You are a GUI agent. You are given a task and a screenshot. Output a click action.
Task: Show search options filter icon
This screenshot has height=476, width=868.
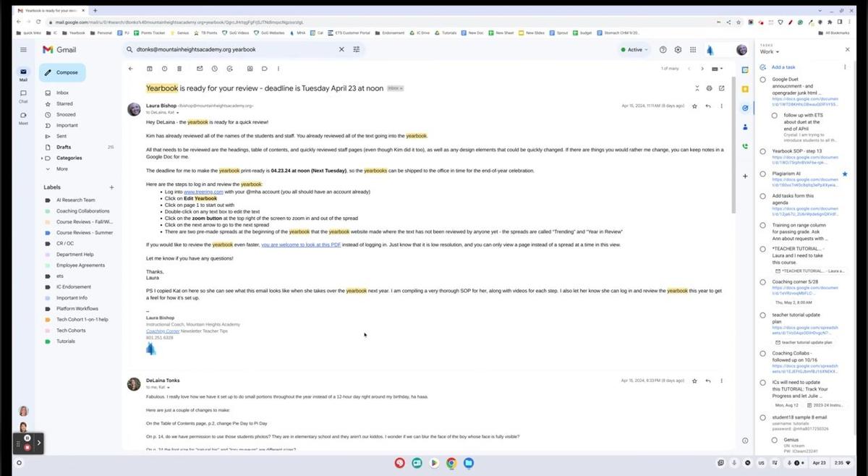(356, 49)
